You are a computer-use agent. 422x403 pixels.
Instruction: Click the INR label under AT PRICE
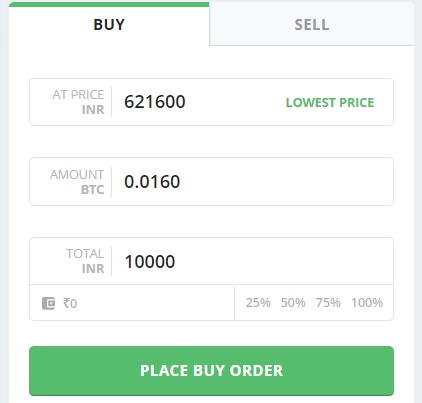[x=93, y=110]
